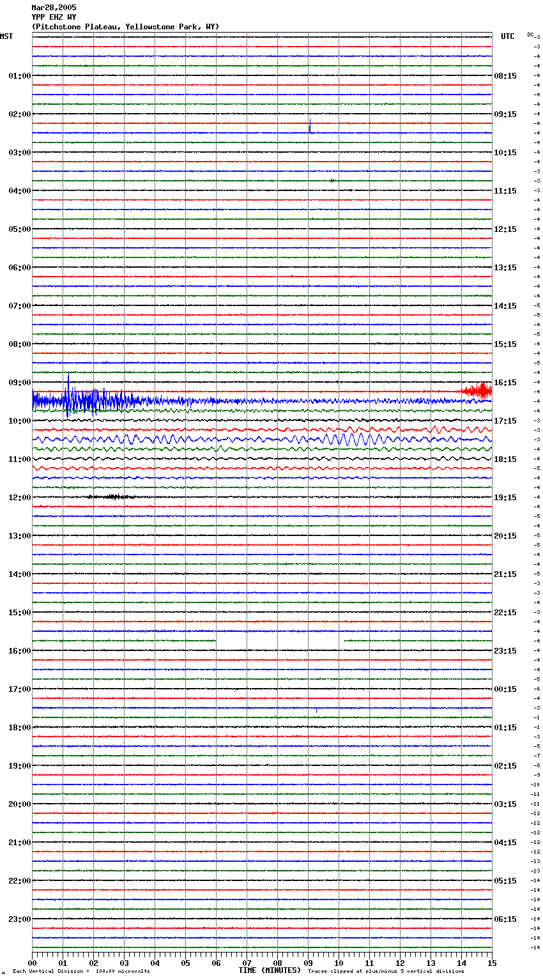Screen dimensions: 543x980
Task: Click minute 08 on the x-axis
Action: coord(277,963)
